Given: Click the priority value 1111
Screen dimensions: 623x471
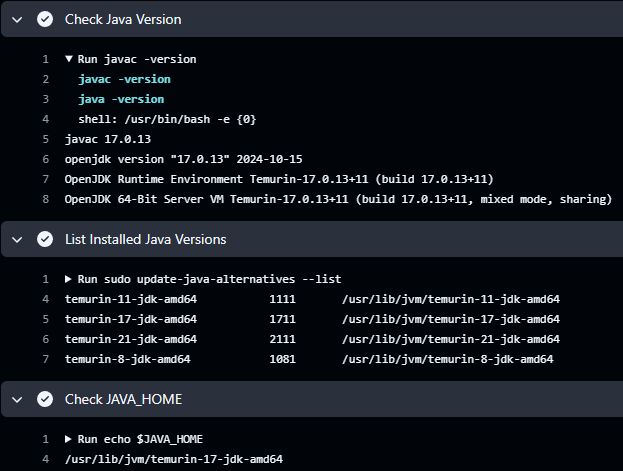Looking at the screenshot, I should (x=282, y=299).
